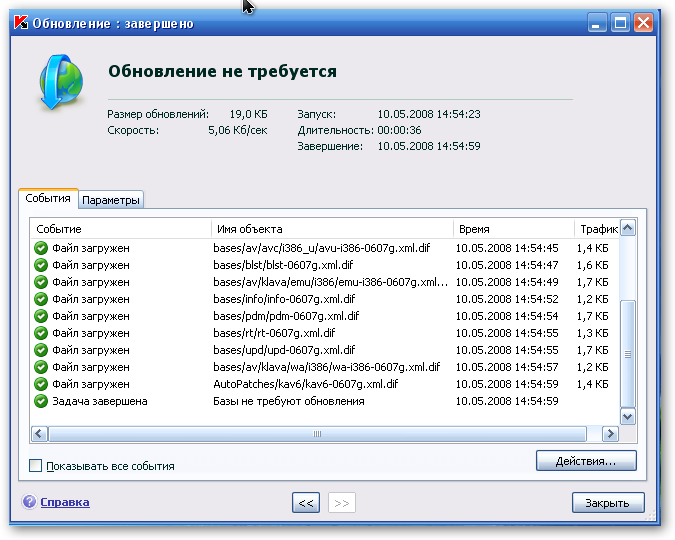Open the Действия... actions menu button
The height and width of the screenshot is (540, 675).
586,461
